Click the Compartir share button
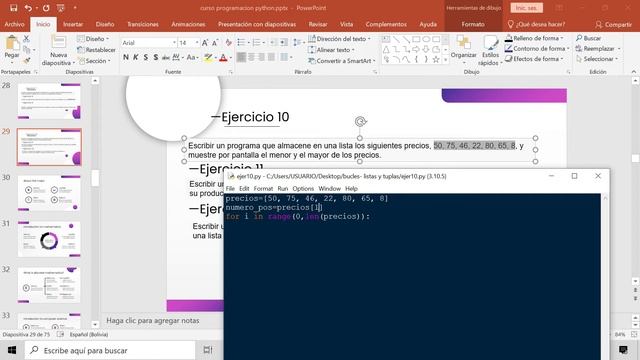 pyautogui.click(x=613, y=24)
